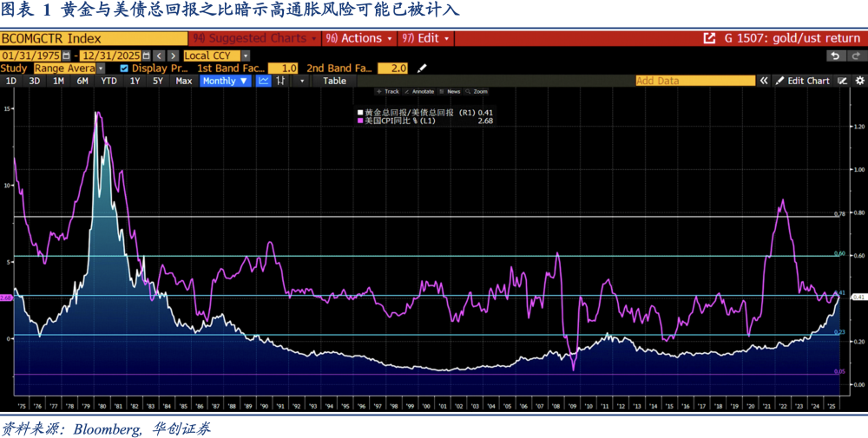This screenshot has height=438, width=868.
Task: Activate the Annotate tool
Action: click(x=419, y=92)
